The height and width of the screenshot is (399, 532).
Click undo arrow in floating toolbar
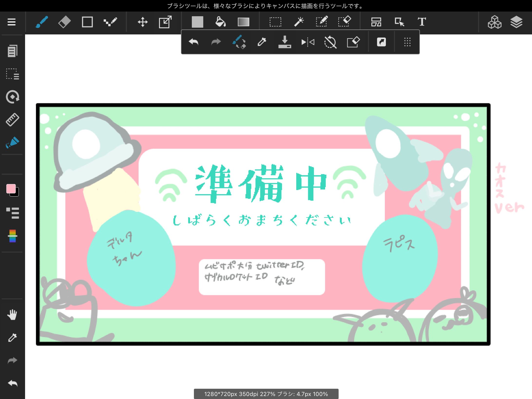click(x=193, y=42)
